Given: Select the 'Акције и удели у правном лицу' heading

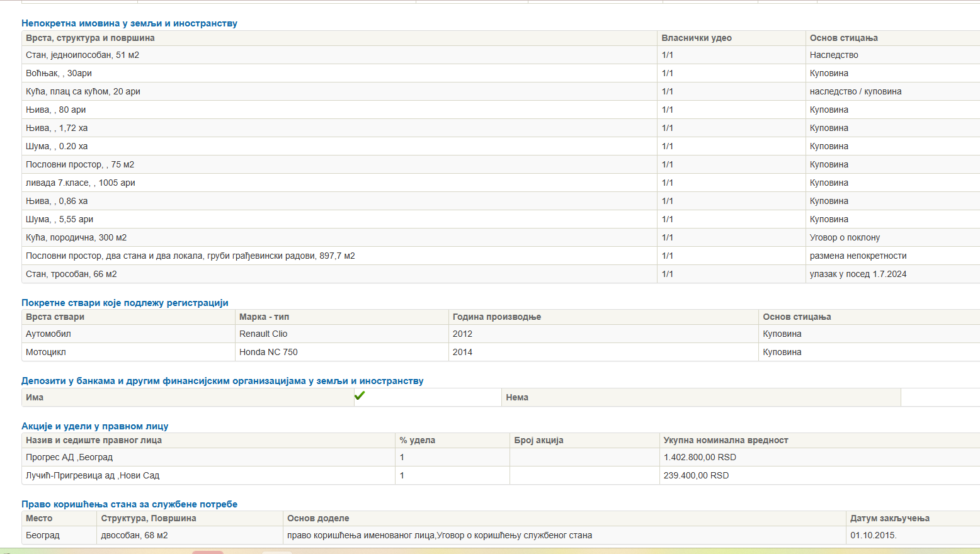Looking at the screenshot, I should pyautogui.click(x=94, y=426).
